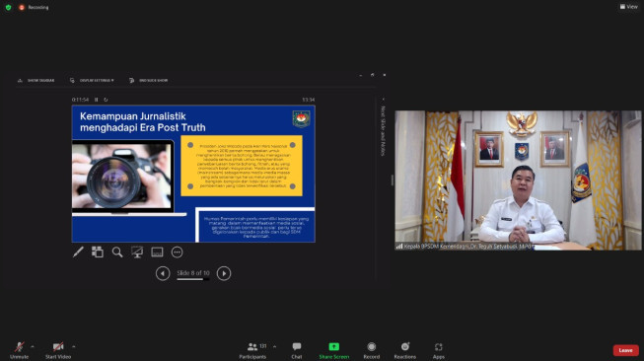This screenshot has width=644, height=361.
Task: Click the speaker name label on video
Action: pos(467,247)
